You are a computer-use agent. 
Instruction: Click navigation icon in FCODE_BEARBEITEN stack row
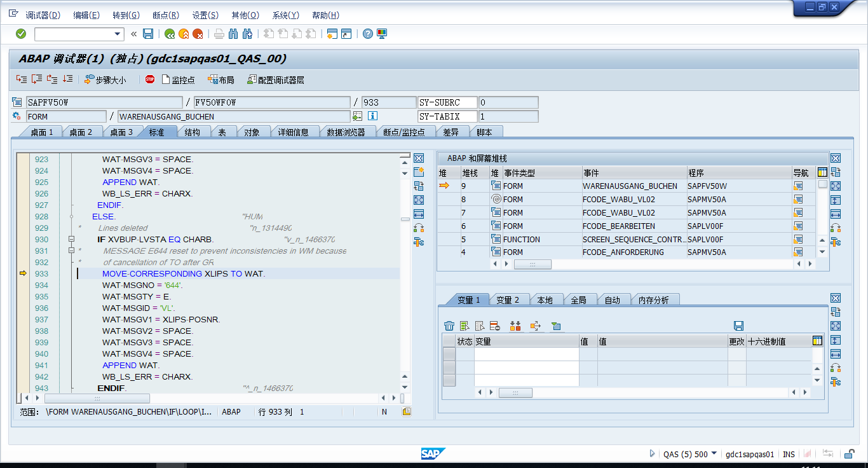(798, 226)
